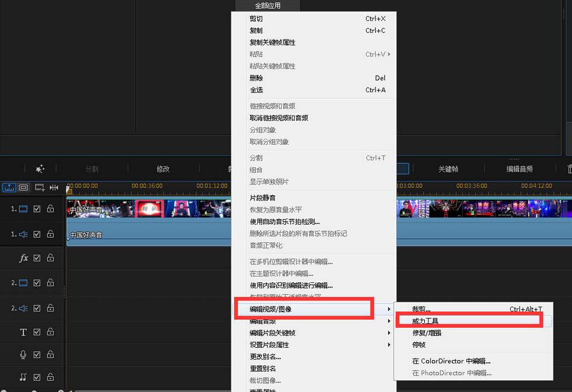This screenshot has height=392, width=572.
Task: Activate the timeline ruler view icon
Action: 9,187
